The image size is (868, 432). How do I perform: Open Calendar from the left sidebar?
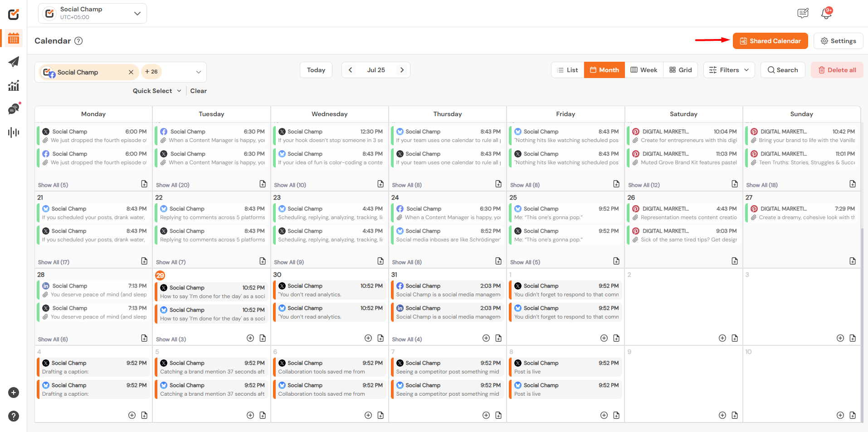click(14, 38)
